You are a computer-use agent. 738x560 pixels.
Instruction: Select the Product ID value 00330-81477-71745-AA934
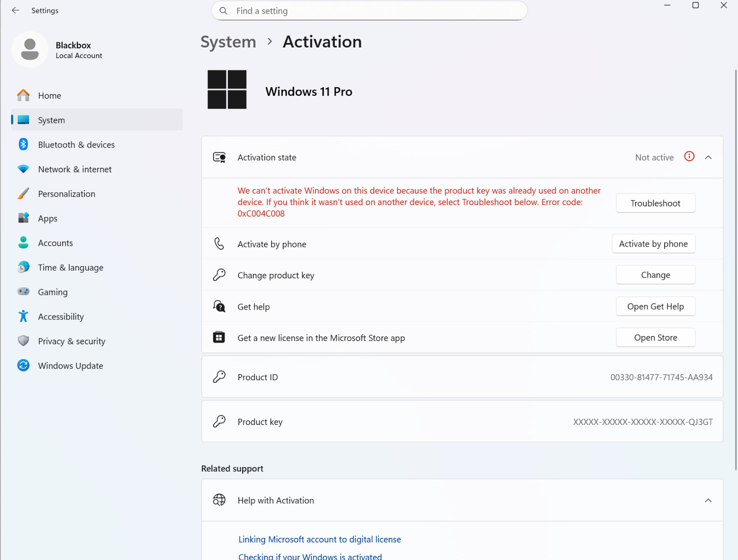[661, 377]
